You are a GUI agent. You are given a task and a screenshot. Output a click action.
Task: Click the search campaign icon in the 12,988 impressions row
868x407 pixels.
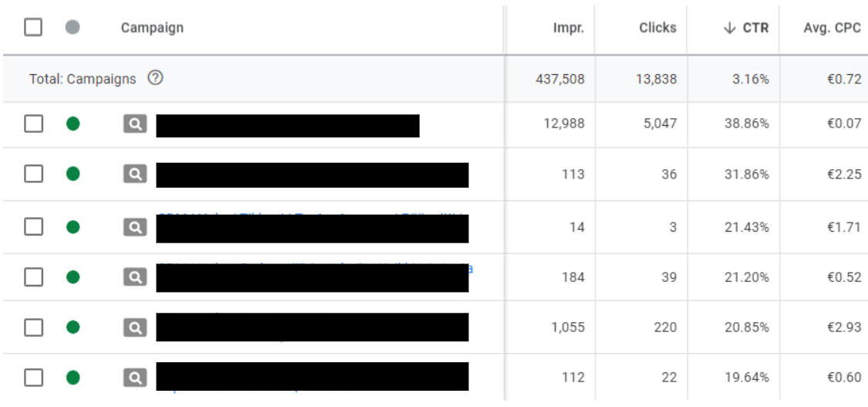[135, 124]
